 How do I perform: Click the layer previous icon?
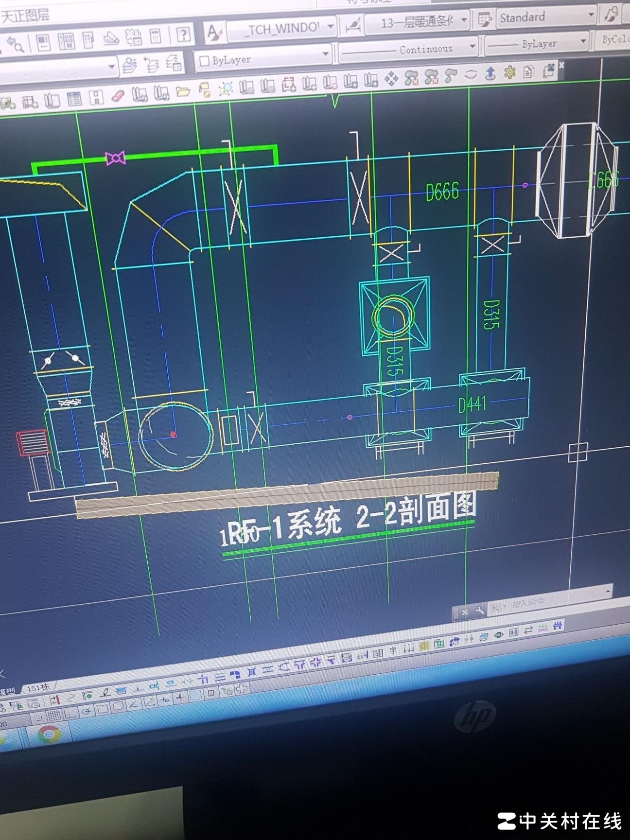click(152, 64)
